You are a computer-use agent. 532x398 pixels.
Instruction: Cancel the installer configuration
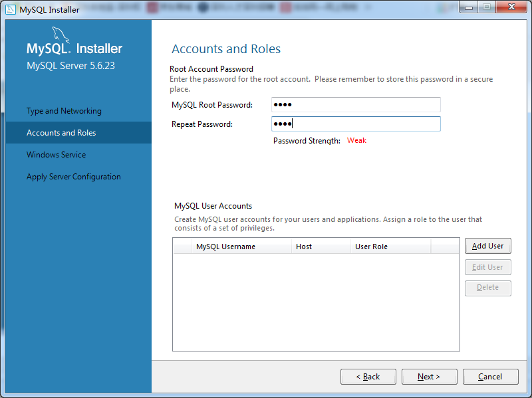[490, 377]
